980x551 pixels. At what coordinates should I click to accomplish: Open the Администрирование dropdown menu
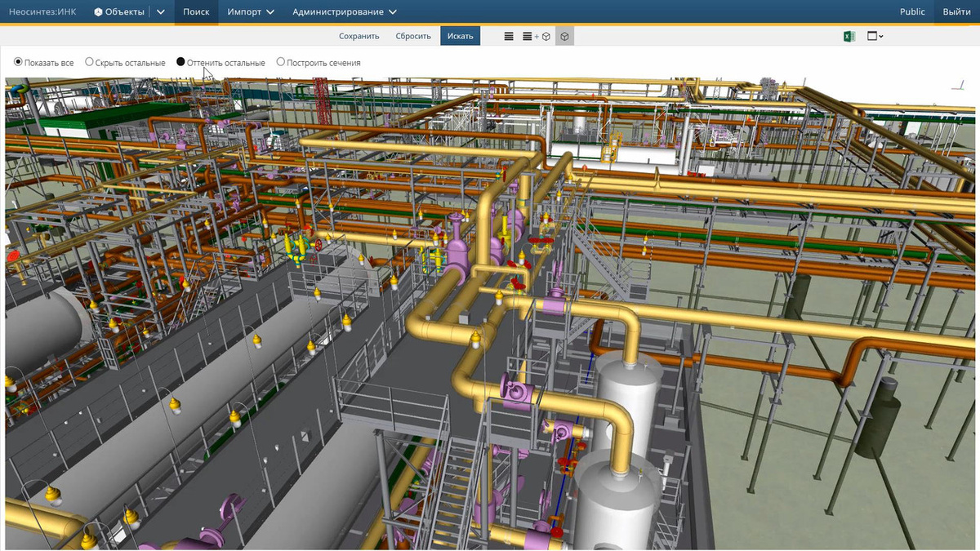pyautogui.click(x=344, y=11)
